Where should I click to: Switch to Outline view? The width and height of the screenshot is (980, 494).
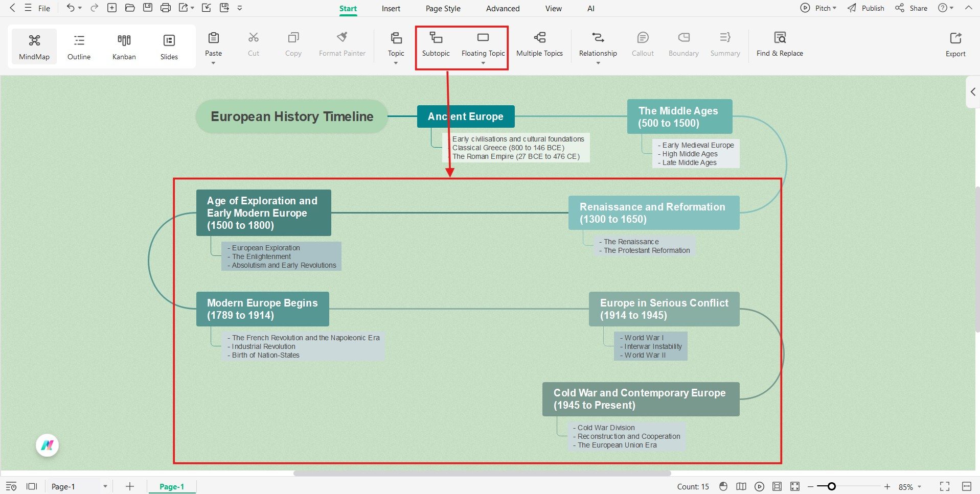coord(78,46)
